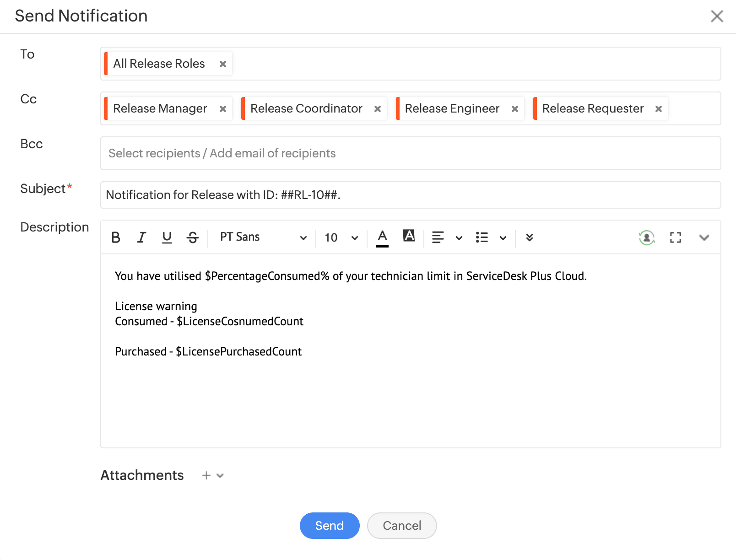Toggle bold formatting in description editor
Image resolution: width=736 pixels, height=560 pixels.
(116, 237)
